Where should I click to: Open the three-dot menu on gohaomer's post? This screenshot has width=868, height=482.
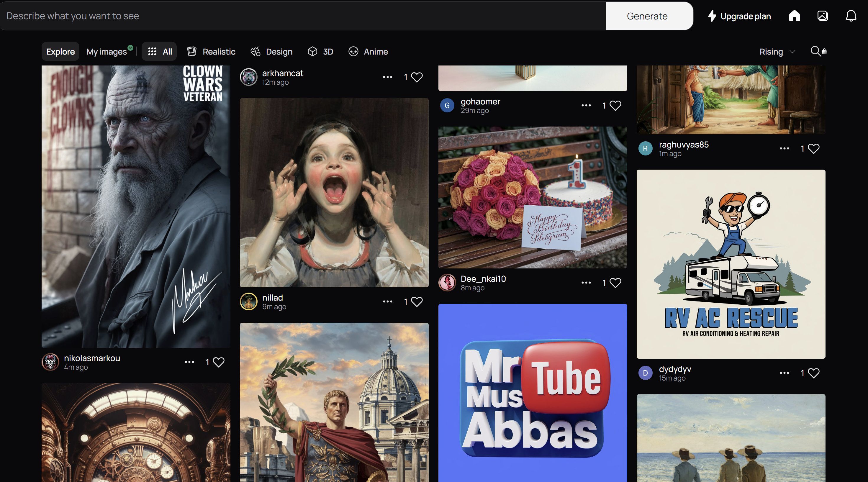click(586, 105)
